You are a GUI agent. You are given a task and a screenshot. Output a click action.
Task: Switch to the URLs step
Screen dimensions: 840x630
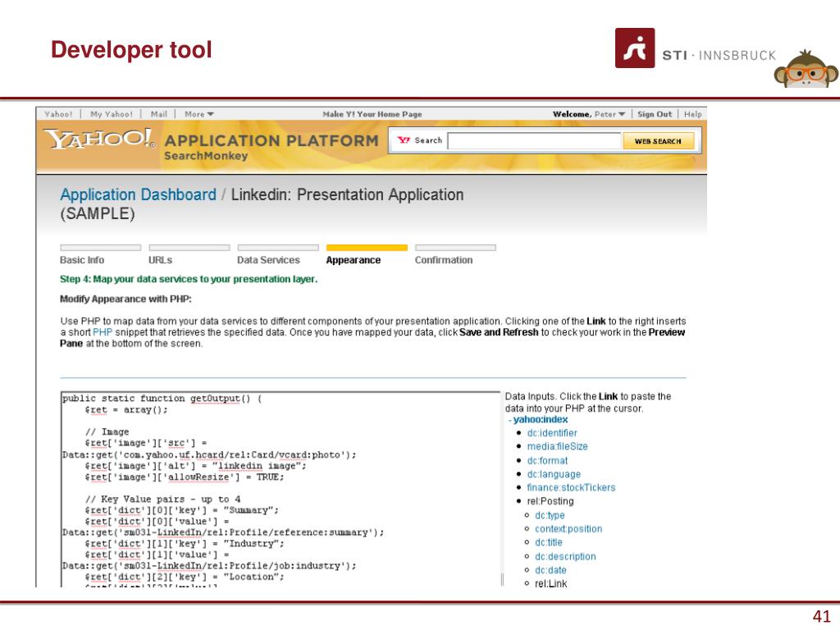(160, 260)
